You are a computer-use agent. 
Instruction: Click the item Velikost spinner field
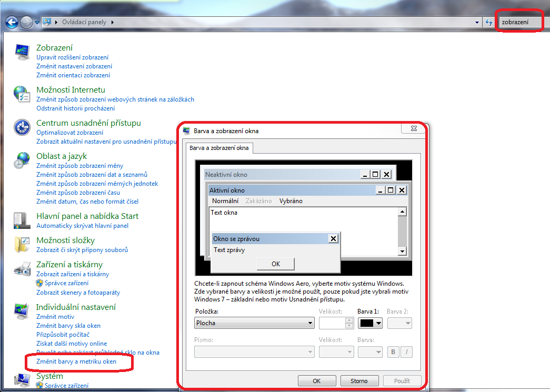click(336, 323)
